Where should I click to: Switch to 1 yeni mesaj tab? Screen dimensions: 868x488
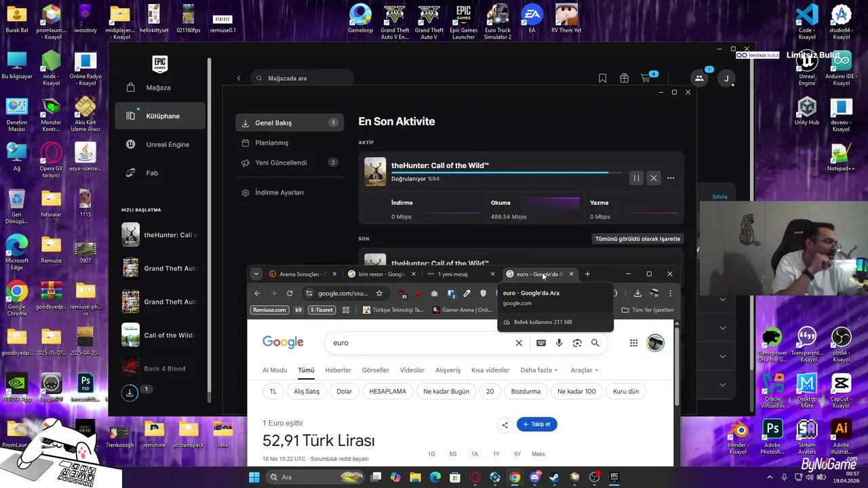[x=461, y=274]
